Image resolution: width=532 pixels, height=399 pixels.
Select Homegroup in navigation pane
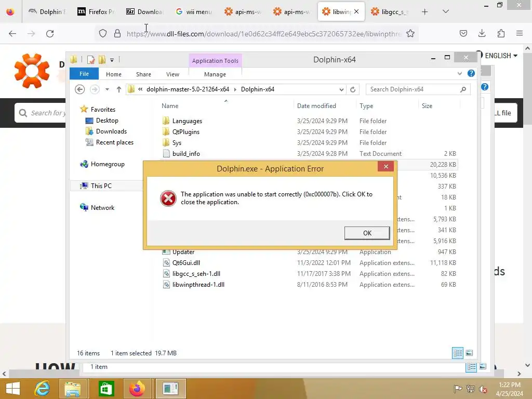[108, 164]
